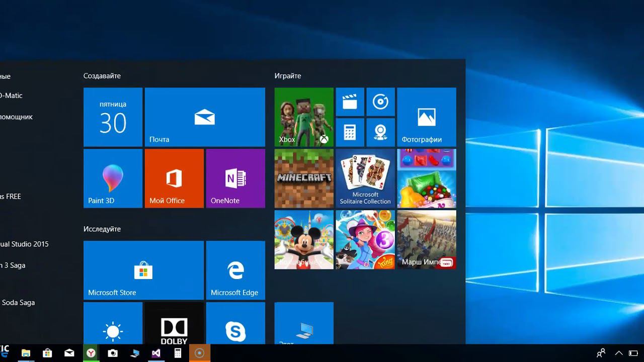Open the Xbox tile
644x362 pixels.
pos(304,117)
